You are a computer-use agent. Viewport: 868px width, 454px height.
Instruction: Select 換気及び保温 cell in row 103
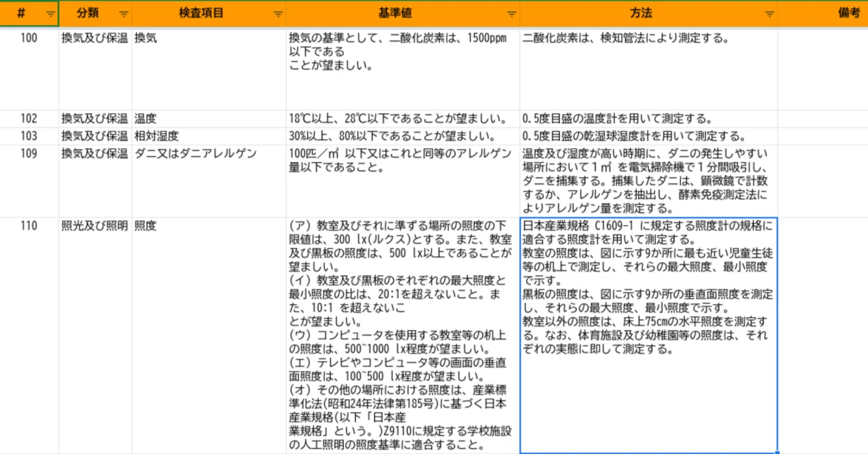point(95,136)
